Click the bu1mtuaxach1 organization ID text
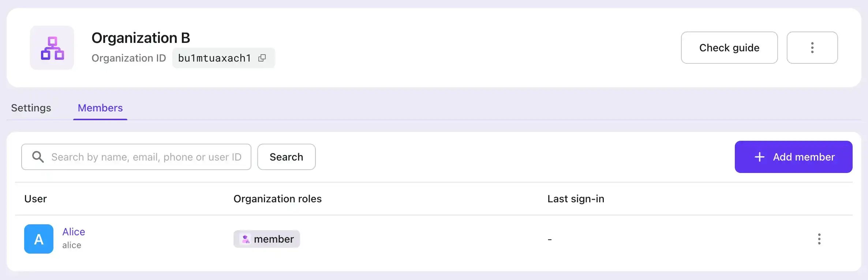 click(x=214, y=58)
